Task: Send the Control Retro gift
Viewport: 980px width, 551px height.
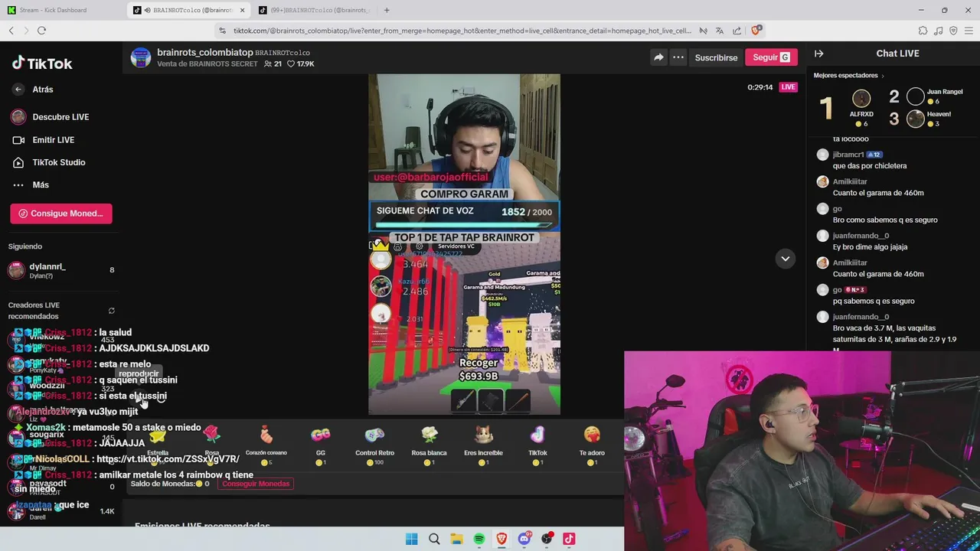Action: point(374,444)
